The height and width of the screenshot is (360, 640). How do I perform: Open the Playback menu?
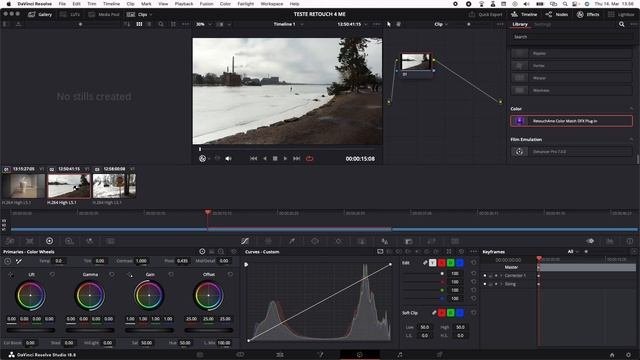(x=184, y=4)
